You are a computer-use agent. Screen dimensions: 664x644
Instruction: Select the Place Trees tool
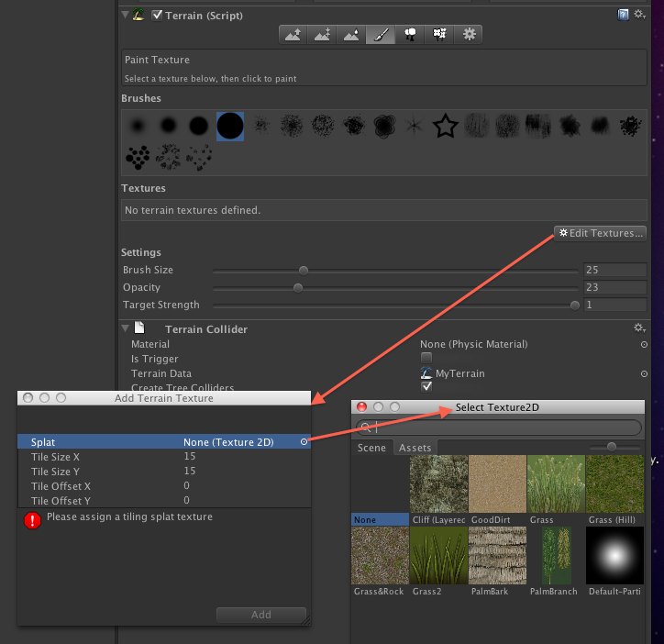(410, 35)
